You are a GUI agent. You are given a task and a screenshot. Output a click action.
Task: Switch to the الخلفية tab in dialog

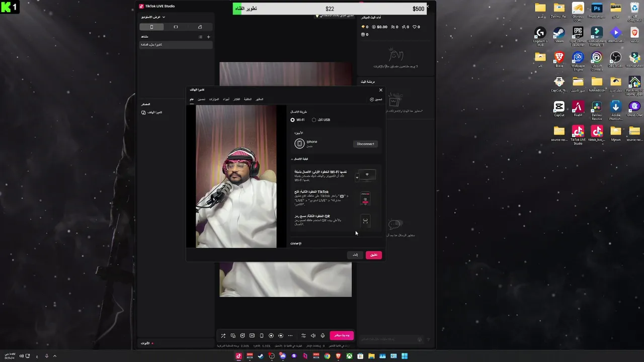(x=248, y=99)
